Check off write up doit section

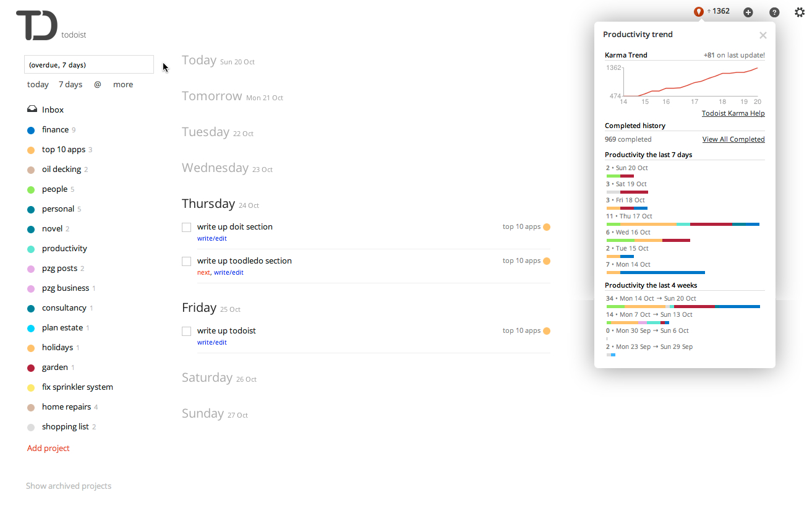tap(186, 227)
